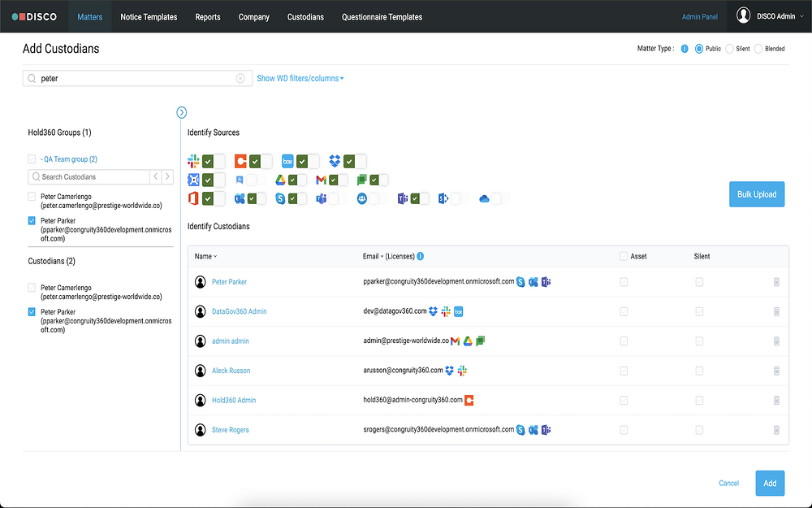
Task: Collapse the side panel with circled chevron
Action: pyautogui.click(x=181, y=112)
